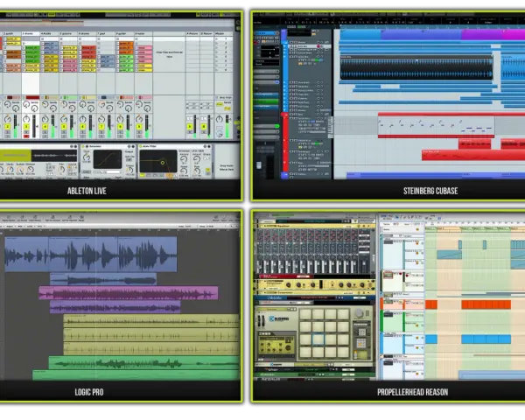Hit the bottom-right Kong drum pad
The width and height of the screenshot is (525, 420).
click(343, 352)
